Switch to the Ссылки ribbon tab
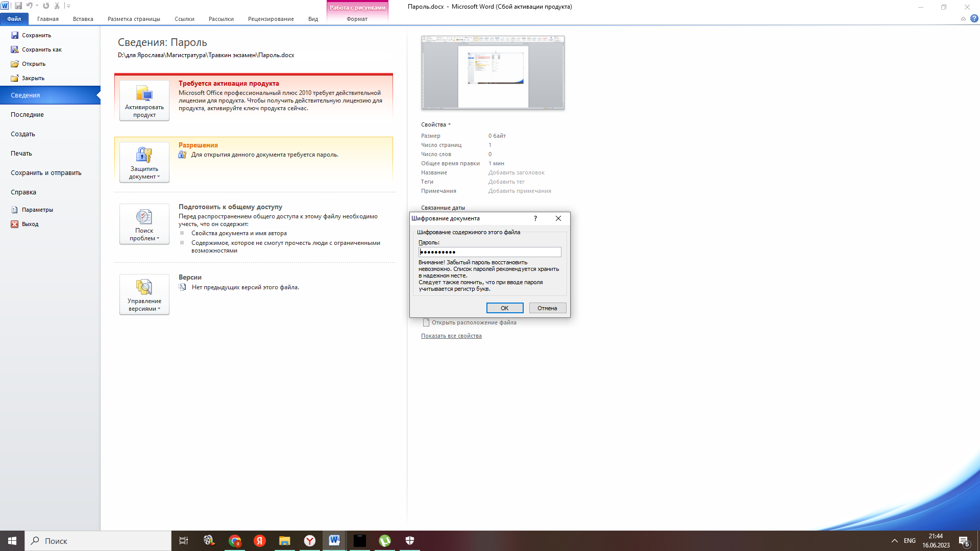This screenshot has width=980, height=551. 184,19
